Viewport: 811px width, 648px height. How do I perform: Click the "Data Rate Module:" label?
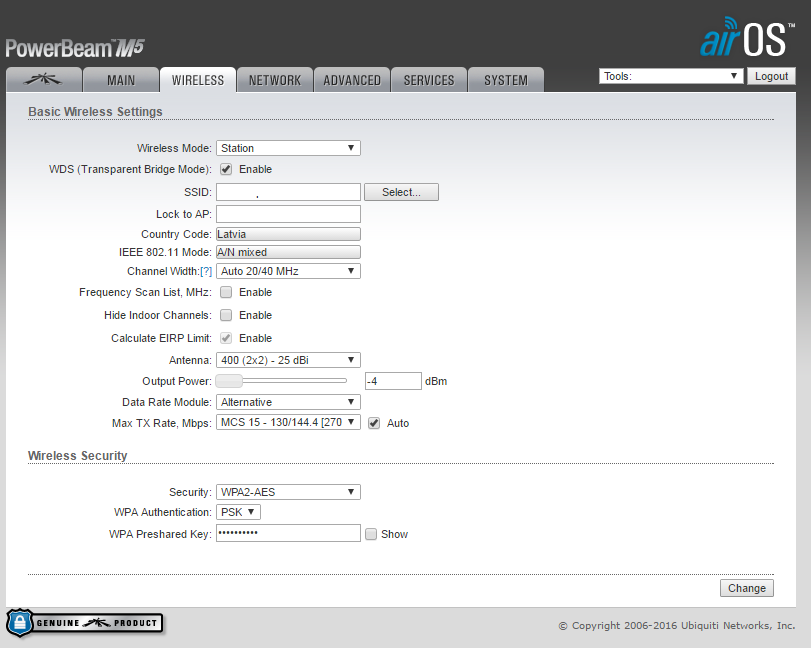pyautogui.click(x=167, y=402)
